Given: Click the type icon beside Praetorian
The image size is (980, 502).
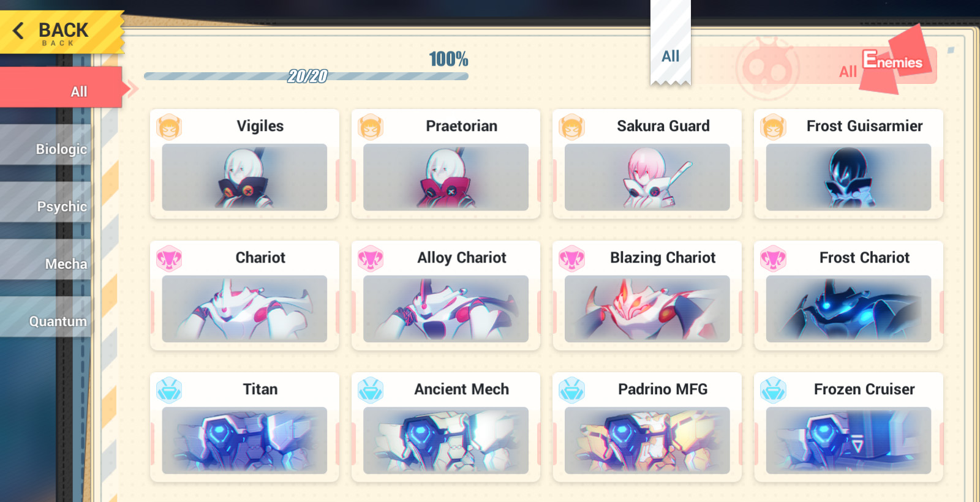Looking at the screenshot, I should point(371,127).
